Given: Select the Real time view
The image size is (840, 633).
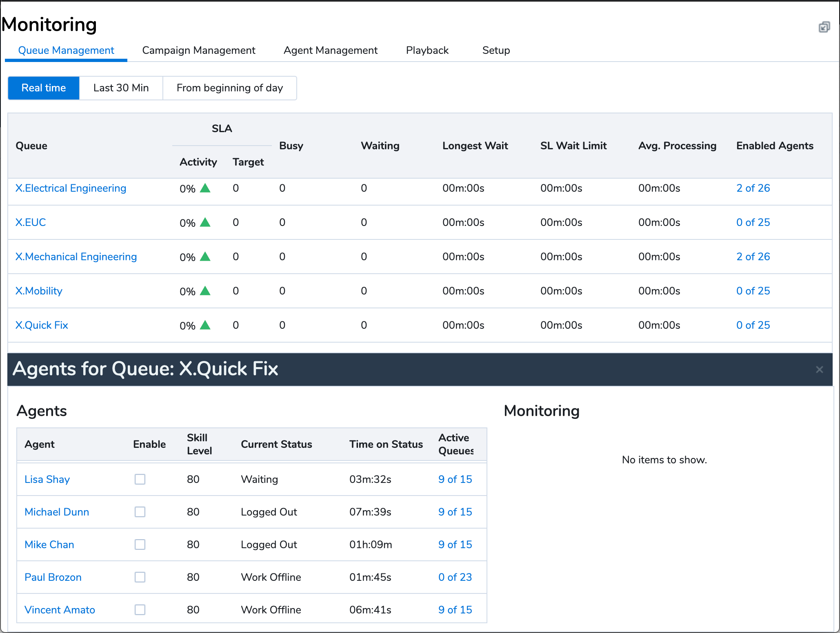Looking at the screenshot, I should pyautogui.click(x=44, y=88).
